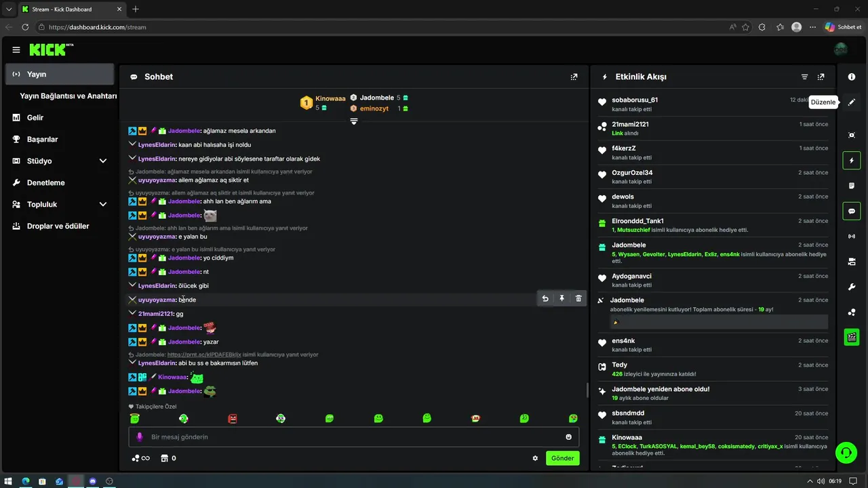Open a new browser tab
The image size is (868, 488).
(136, 9)
